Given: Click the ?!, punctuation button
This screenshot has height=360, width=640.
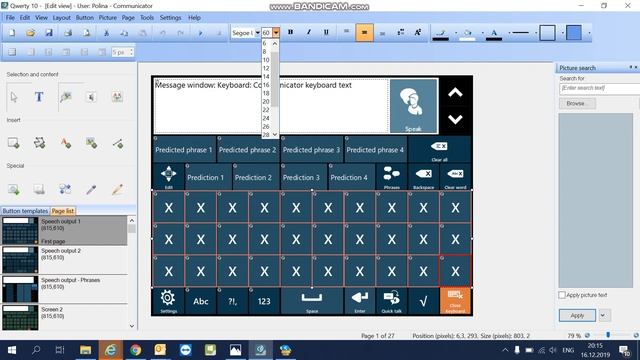Looking at the screenshot, I should (x=232, y=301).
